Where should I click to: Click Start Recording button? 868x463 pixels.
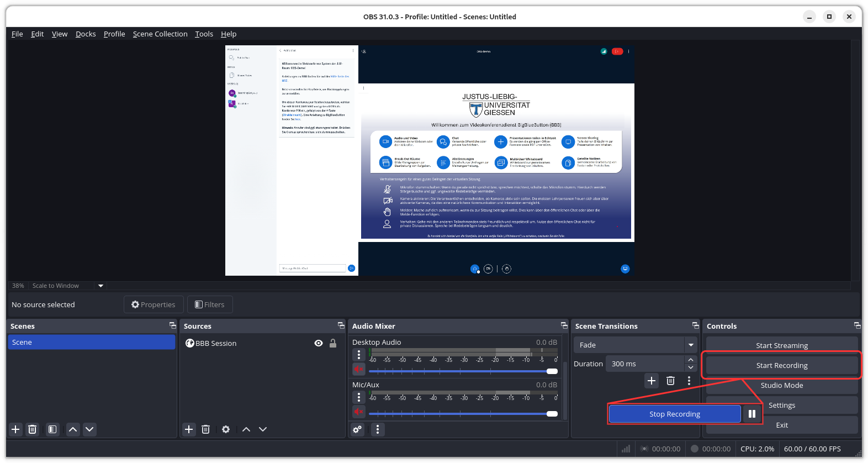[x=782, y=365]
